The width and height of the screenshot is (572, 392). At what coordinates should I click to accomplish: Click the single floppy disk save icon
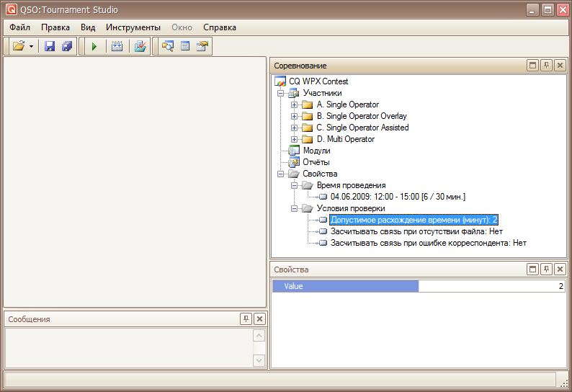click(x=50, y=46)
